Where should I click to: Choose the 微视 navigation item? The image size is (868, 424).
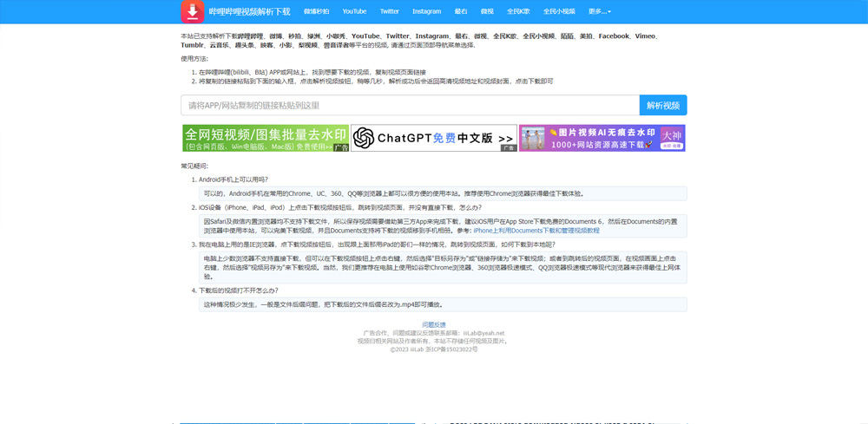click(487, 11)
